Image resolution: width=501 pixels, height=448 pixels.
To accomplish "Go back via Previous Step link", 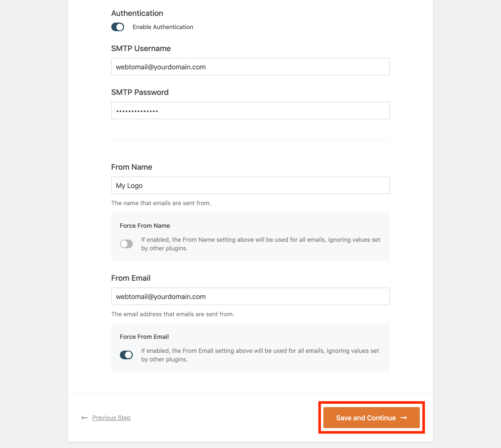I will click(111, 418).
